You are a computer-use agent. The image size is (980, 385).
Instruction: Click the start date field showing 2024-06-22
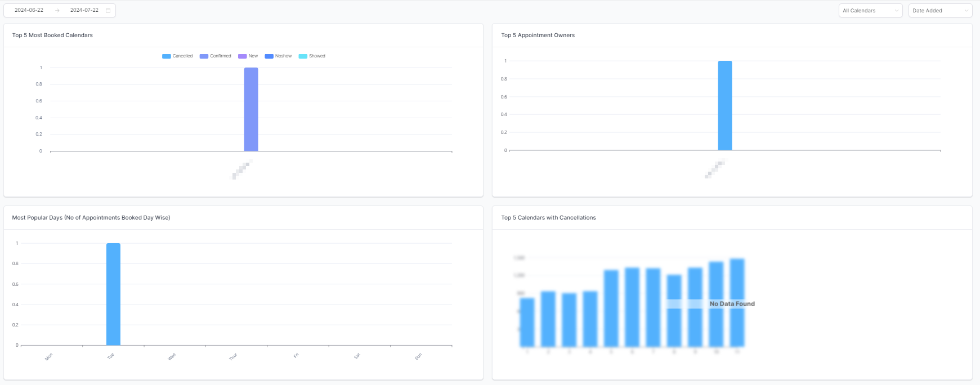coord(29,10)
